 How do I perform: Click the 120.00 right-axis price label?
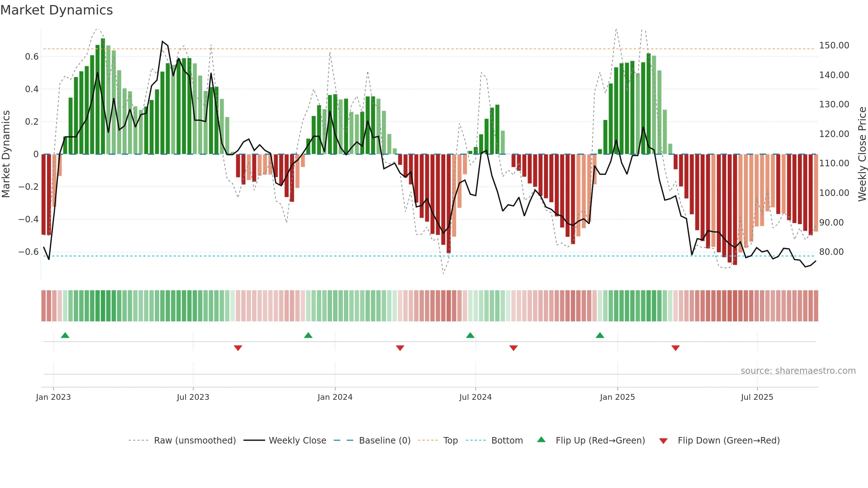pos(834,134)
